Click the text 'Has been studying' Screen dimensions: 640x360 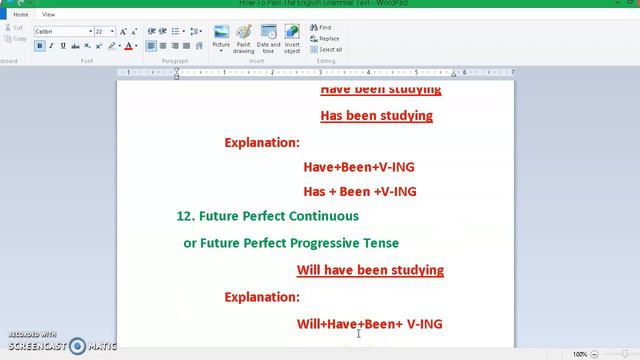[x=376, y=116]
